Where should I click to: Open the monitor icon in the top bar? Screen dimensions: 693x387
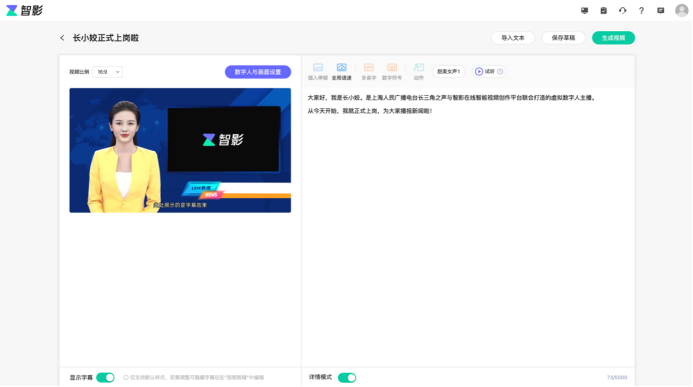tap(584, 11)
